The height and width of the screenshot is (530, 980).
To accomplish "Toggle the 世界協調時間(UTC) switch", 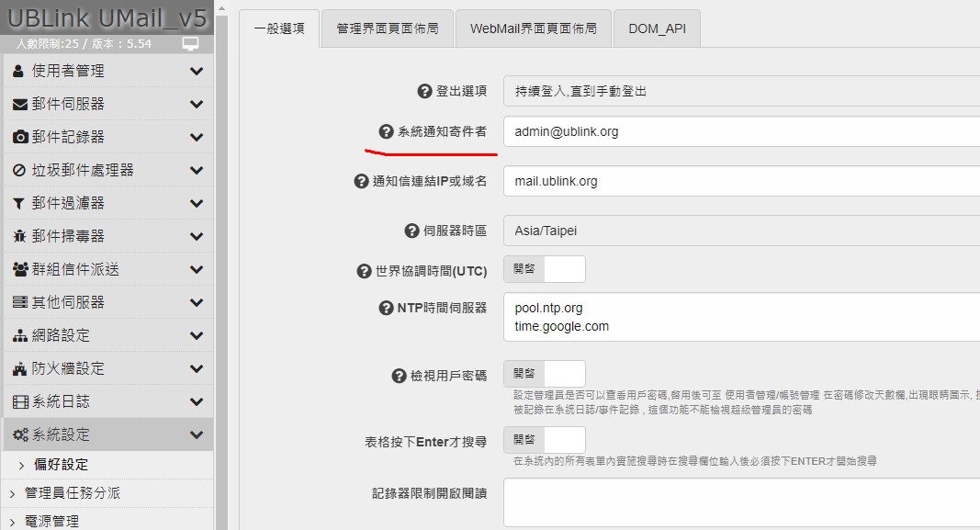I will 544,270.
